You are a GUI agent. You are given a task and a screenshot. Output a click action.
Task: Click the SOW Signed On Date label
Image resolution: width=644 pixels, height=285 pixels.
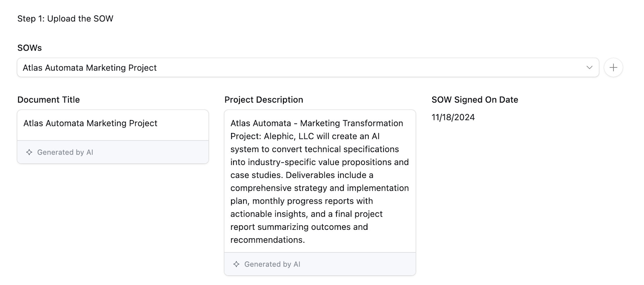point(475,100)
